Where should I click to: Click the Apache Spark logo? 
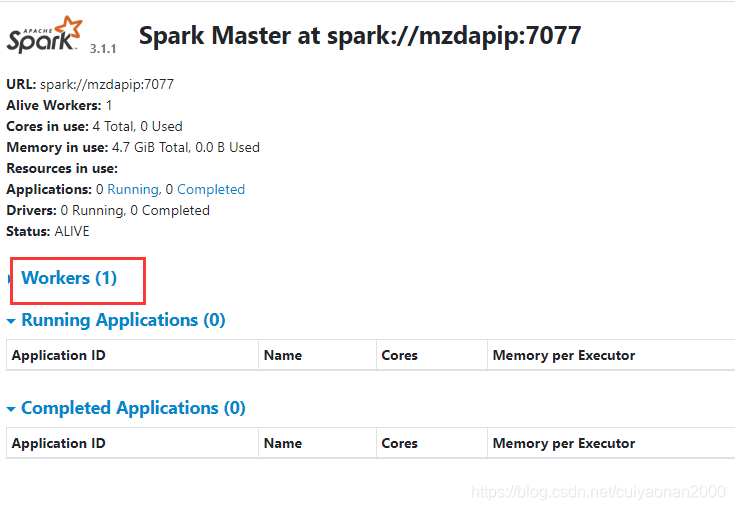click(44, 34)
